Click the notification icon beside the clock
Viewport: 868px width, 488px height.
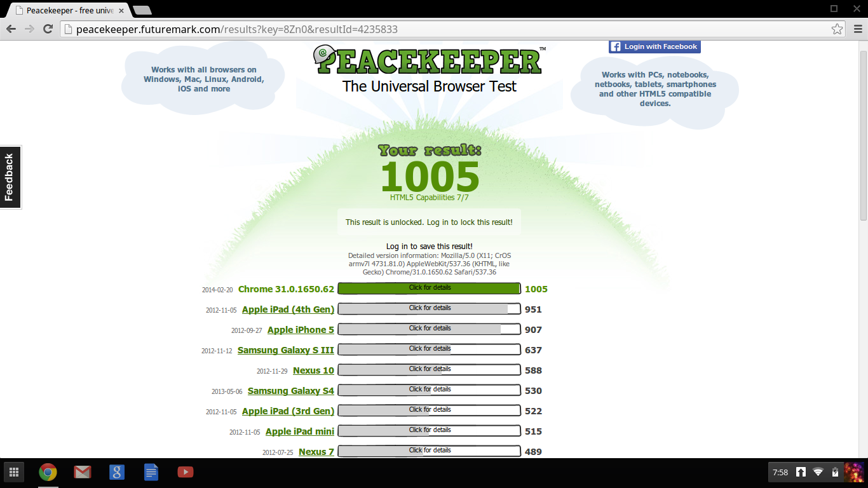tap(801, 472)
